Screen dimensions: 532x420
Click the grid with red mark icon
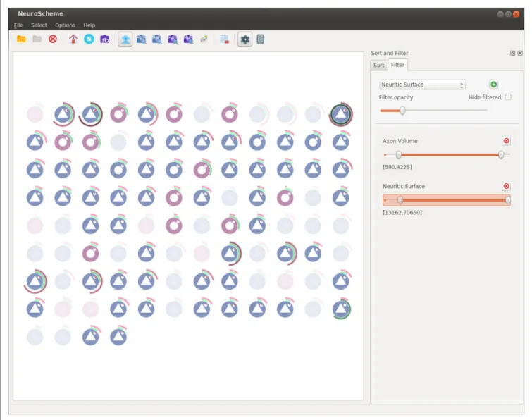224,39
